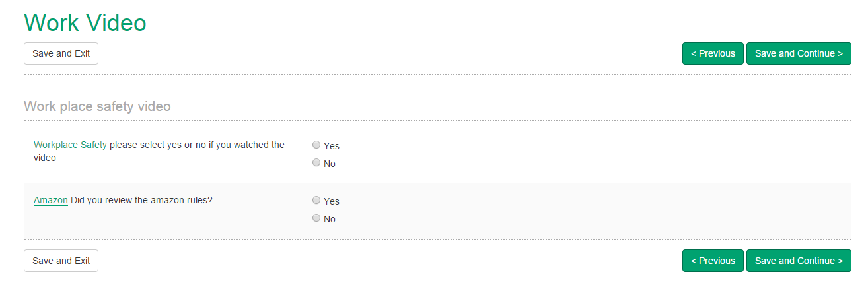Open the Amazon link
This screenshot has width=868, height=299.
[51, 200]
